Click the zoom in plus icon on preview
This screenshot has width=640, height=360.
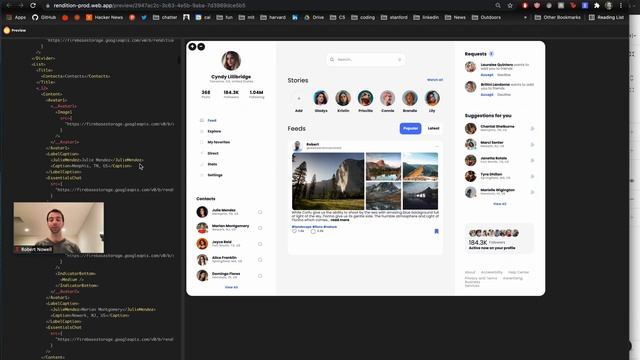192,47
